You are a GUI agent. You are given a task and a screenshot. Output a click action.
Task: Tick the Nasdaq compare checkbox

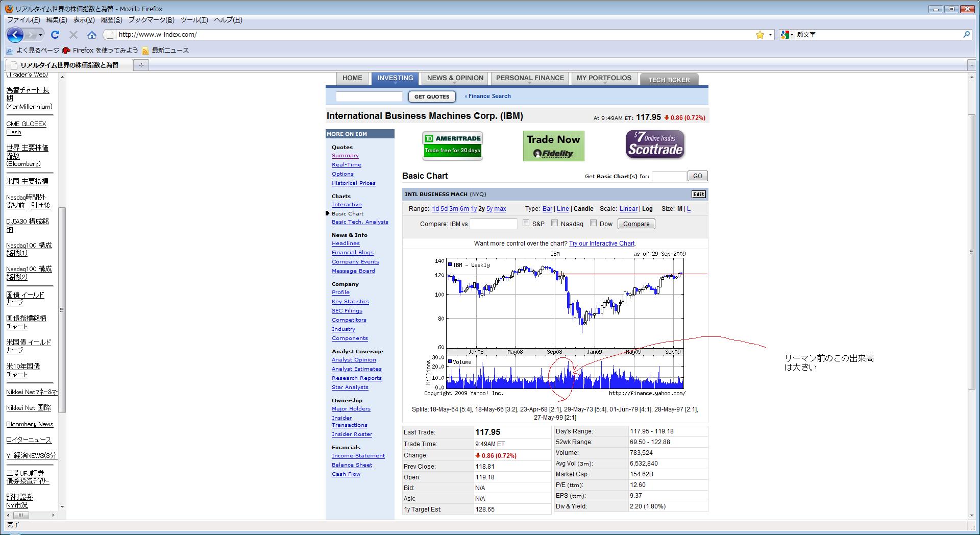555,223
